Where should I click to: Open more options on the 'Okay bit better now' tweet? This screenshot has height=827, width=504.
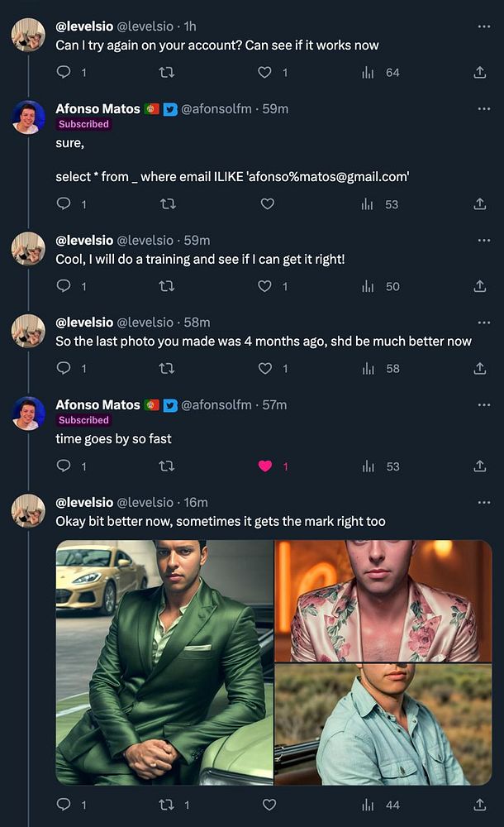(483, 503)
